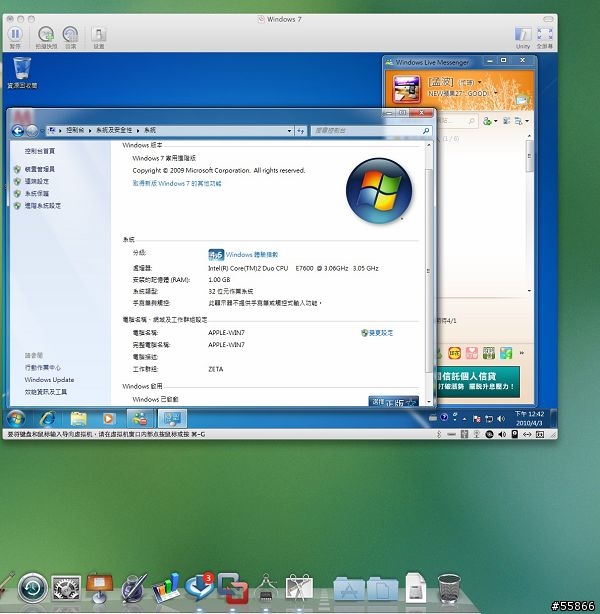
Task: Open Windows Explorer from the taskbar
Action: [x=78, y=419]
